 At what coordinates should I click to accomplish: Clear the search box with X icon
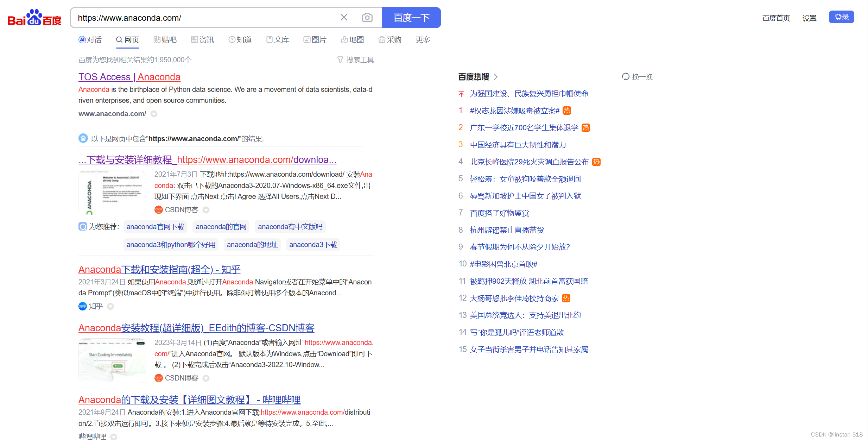click(x=344, y=18)
